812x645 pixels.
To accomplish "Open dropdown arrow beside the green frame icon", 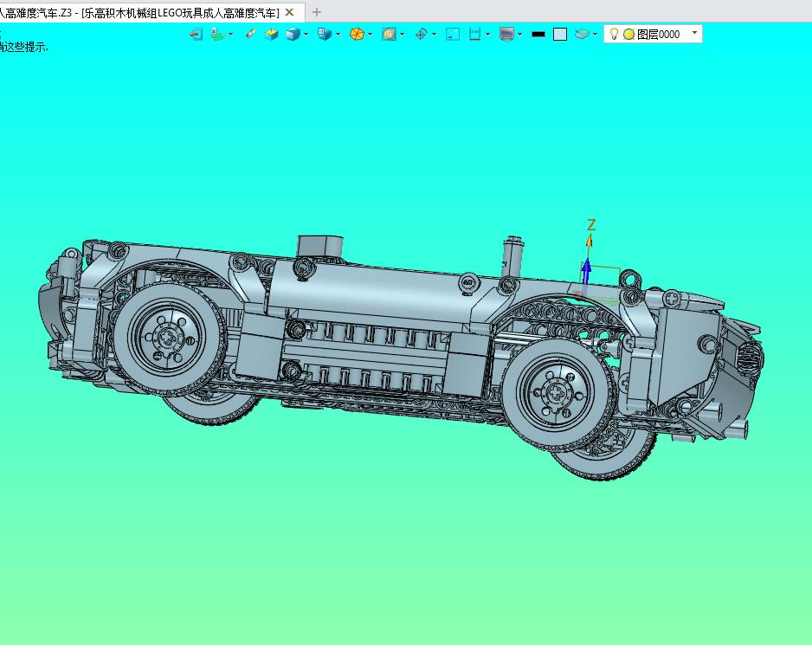I will [231, 34].
